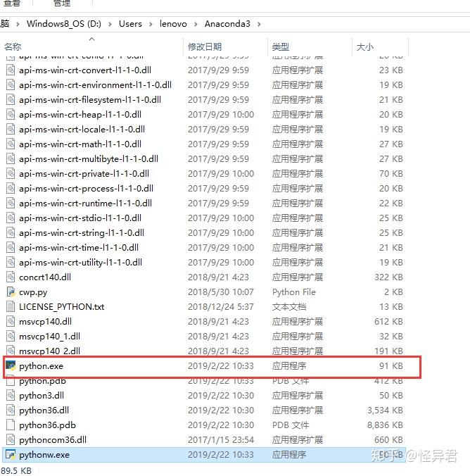Click the python.exe application icon
This screenshot has width=470, height=476.
(x=11, y=366)
